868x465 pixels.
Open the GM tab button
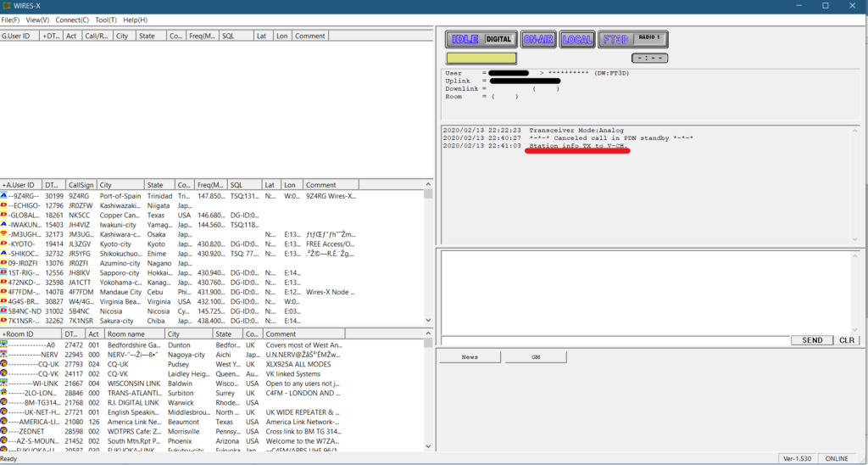click(x=536, y=357)
